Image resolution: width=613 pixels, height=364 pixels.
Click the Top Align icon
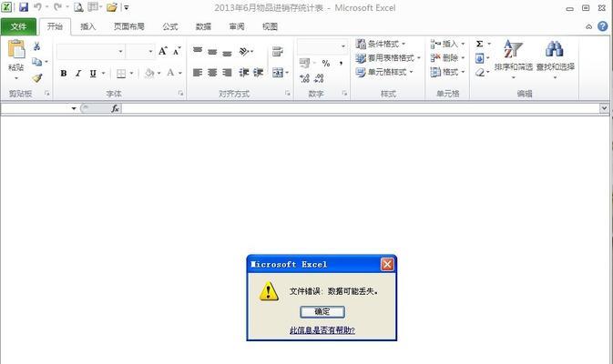[198, 51]
